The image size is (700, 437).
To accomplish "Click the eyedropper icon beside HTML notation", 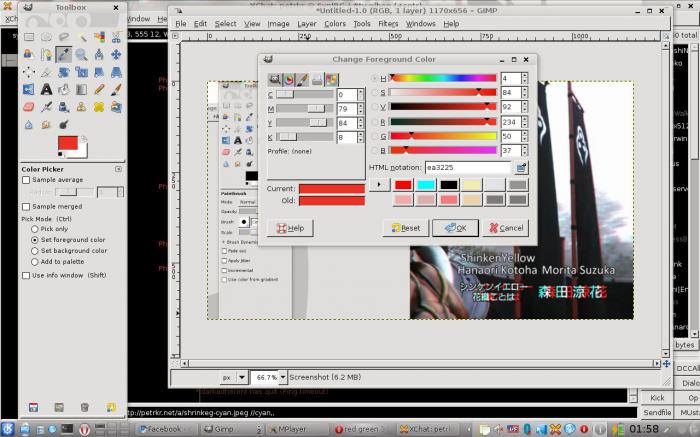I will pos(521,168).
